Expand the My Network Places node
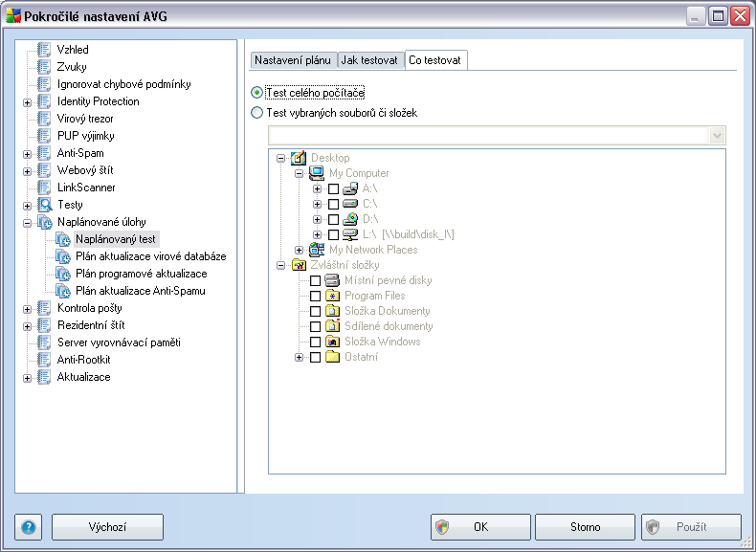The height and width of the screenshot is (552, 756). (x=299, y=251)
